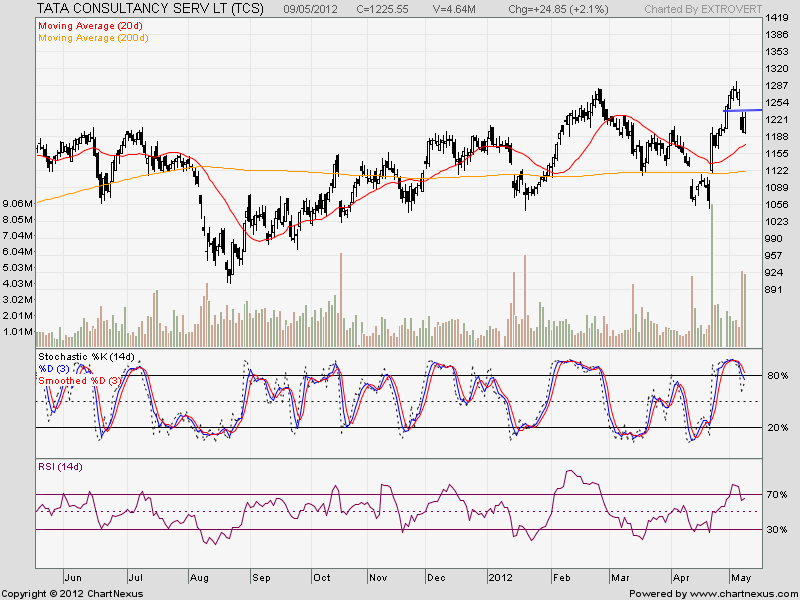Click the 2012 year marker on time axis

tap(501, 578)
